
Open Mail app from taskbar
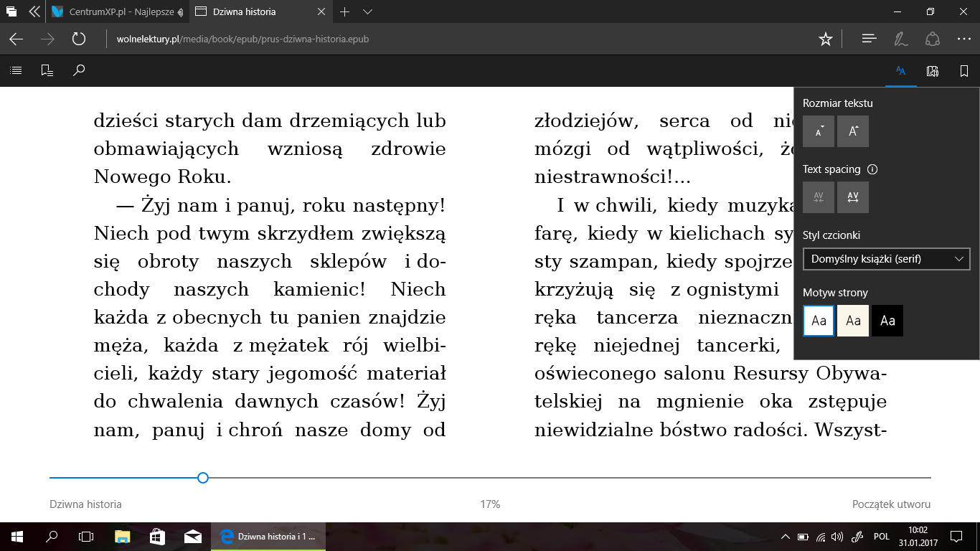[x=192, y=536]
